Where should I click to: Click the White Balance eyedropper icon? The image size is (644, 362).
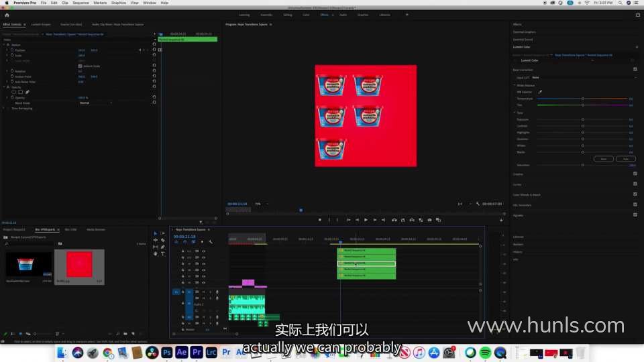pyautogui.click(x=540, y=92)
